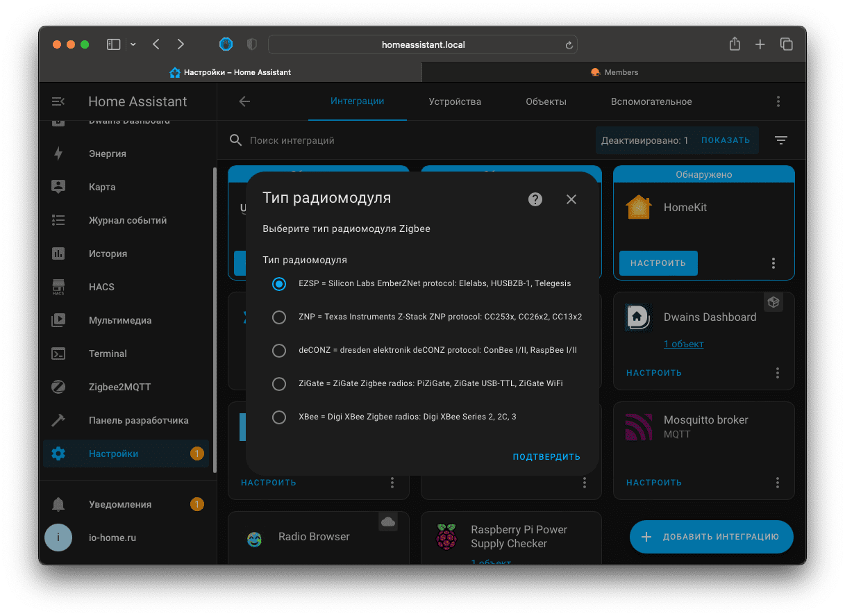Viewport: 845px width, 616px height.
Task: Open Zigbee2MQTT from the sidebar
Action: coord(119,387)
